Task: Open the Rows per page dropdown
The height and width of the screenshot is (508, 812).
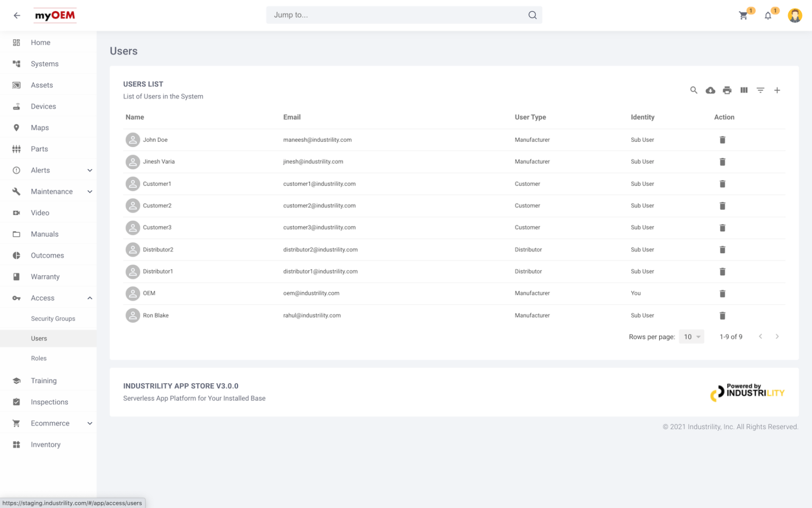Action: [x=691, y=337]
